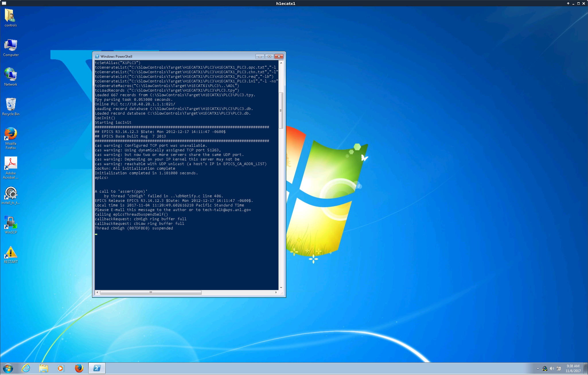This screenshot has height=375, width=588.
Task: Select the RESTART warning shortcut
Action: (11, 255)
